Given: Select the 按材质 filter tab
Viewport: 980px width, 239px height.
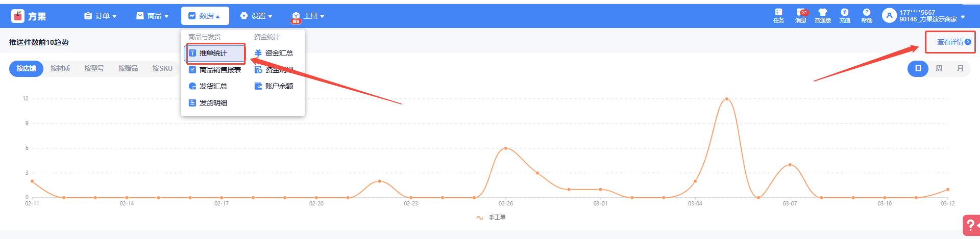Looking at the screenshot, I should (x=60, y=68).
